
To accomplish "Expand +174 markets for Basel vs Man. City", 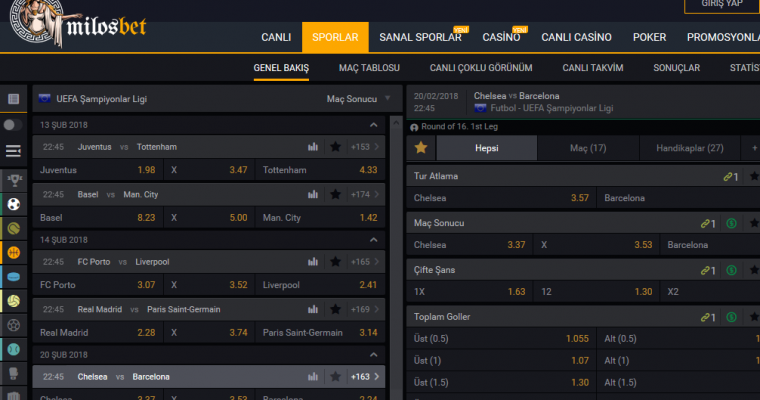I will point(365,194).
